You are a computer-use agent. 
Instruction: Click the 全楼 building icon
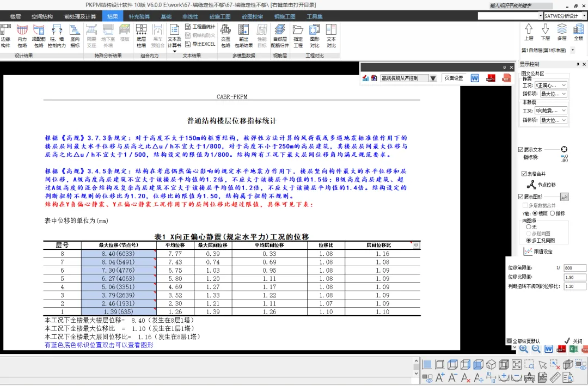pyautogui.click(x=578, y=32)
